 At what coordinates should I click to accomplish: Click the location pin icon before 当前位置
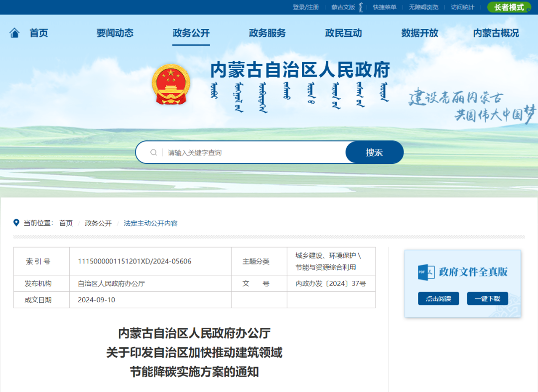(x=16, y=223)
